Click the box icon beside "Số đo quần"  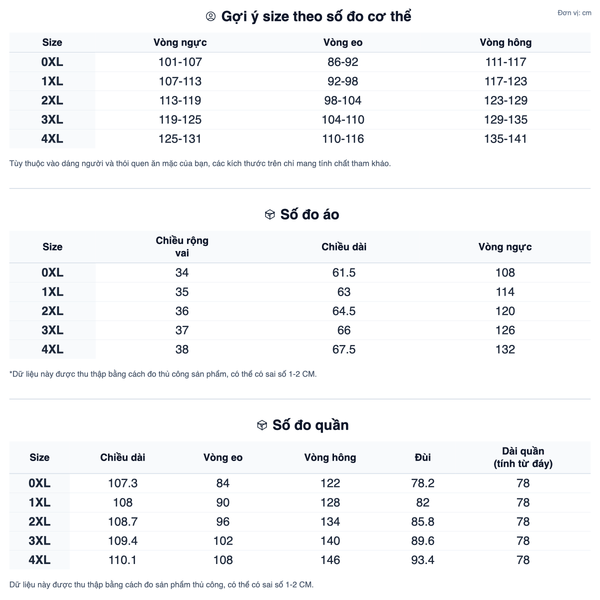[x=262, y=425]
